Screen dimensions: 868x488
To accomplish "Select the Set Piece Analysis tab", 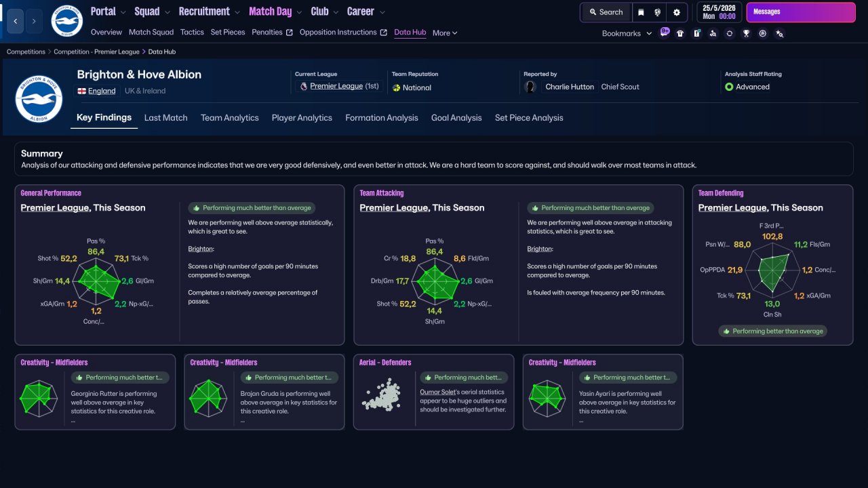I will (x=529, y=118).
